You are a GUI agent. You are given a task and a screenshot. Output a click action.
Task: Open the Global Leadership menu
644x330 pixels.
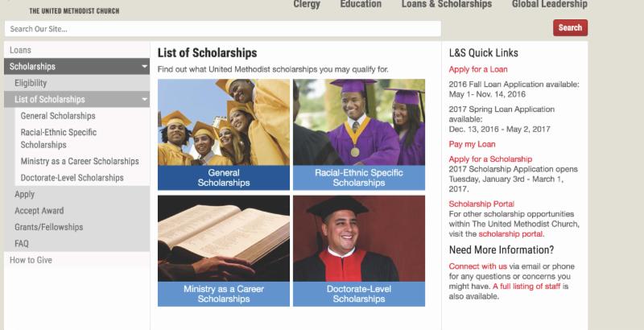[x=550, y=5]
